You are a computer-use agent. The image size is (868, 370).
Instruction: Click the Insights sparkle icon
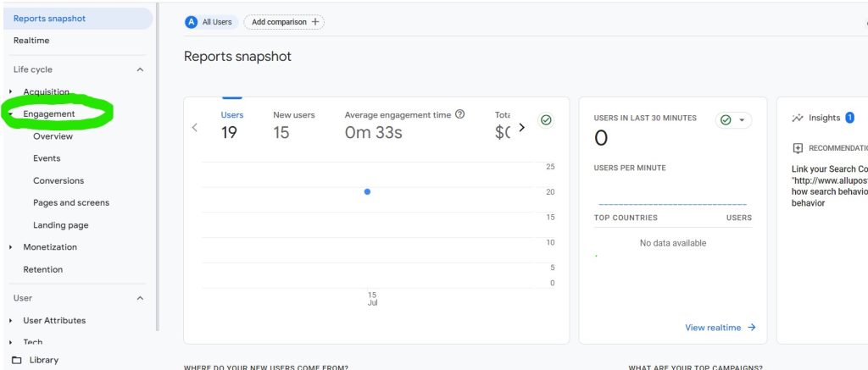[797, 118]
